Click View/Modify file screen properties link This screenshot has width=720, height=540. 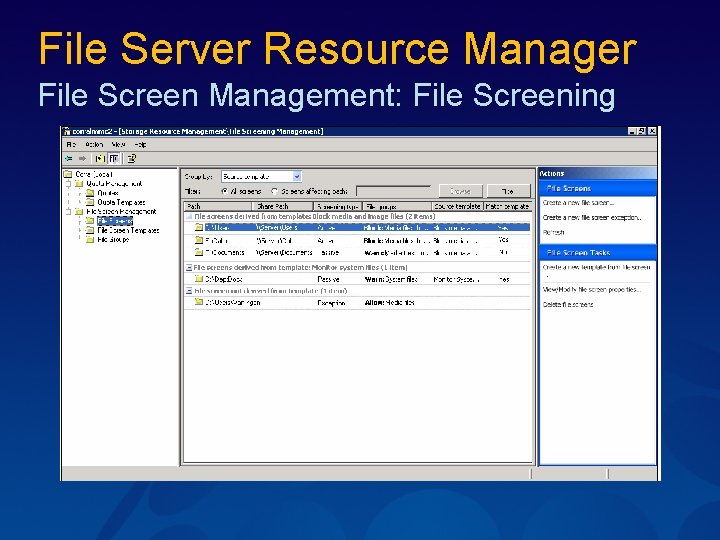(x=592, y=290)
